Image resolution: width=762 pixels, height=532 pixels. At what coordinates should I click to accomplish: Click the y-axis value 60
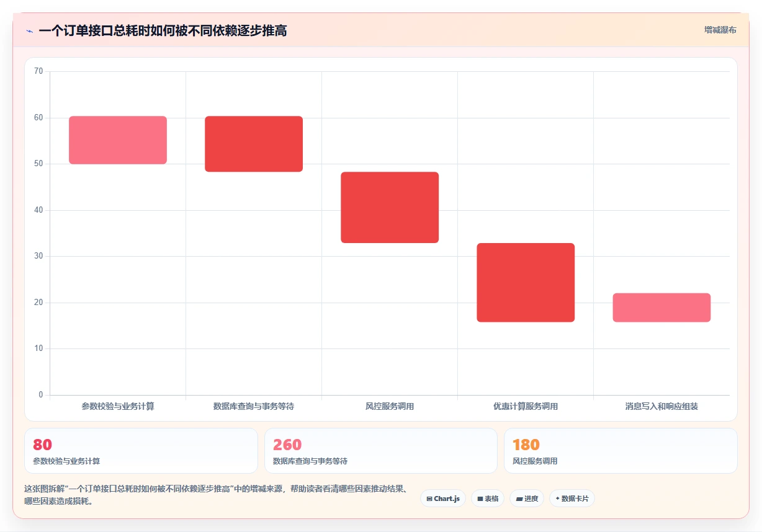(x=38, y=118)
